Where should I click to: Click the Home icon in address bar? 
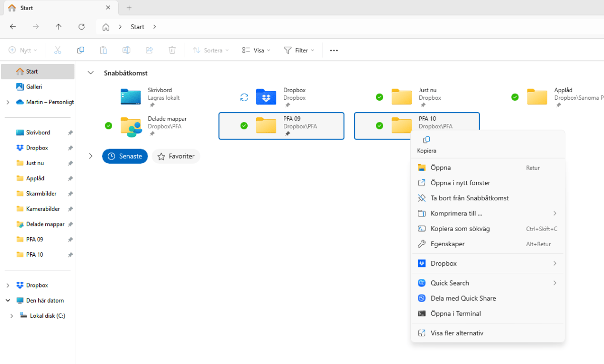coord(106,27)
